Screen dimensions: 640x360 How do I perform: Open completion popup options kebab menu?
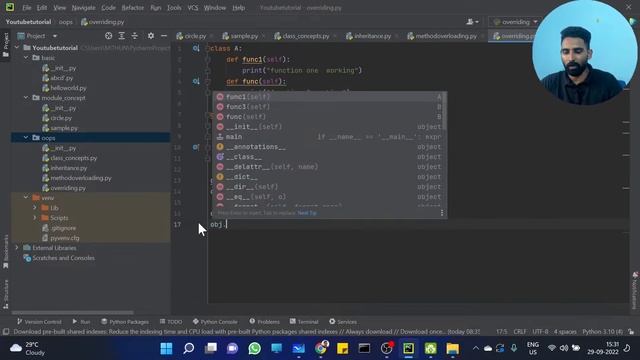point(442,213)
